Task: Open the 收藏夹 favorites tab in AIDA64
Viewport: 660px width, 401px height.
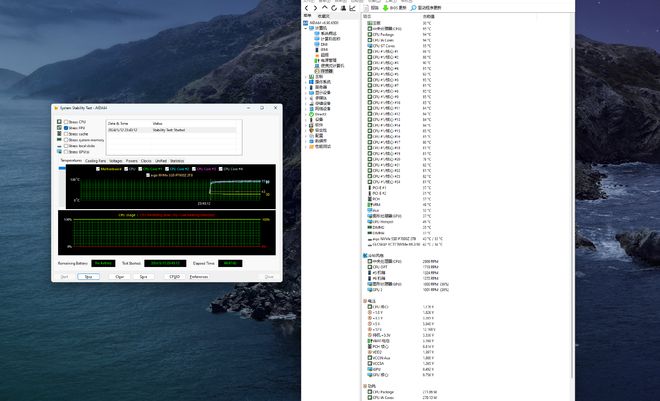Action: click(324, 16)
